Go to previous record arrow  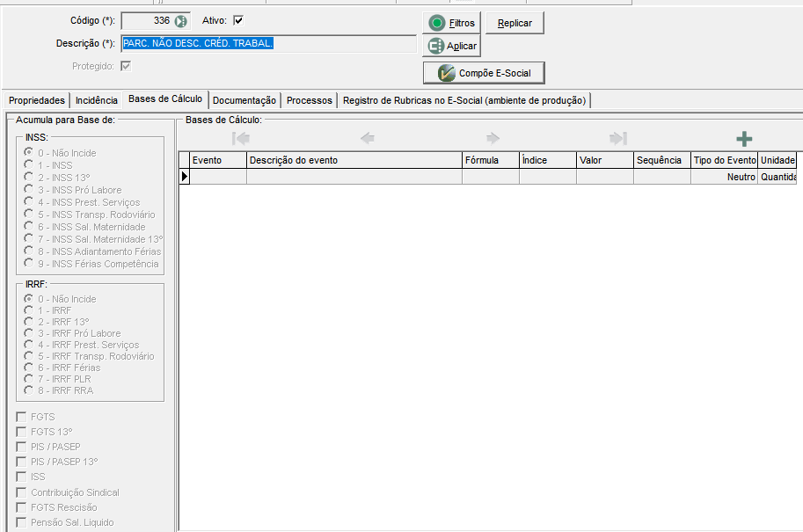click(367, 138)
